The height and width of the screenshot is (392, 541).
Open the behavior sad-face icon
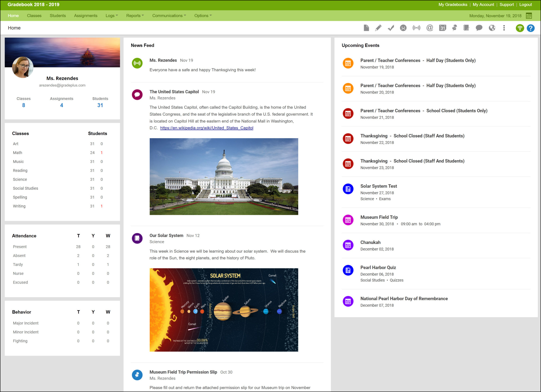pyautogui.click(x=403, y=28)
